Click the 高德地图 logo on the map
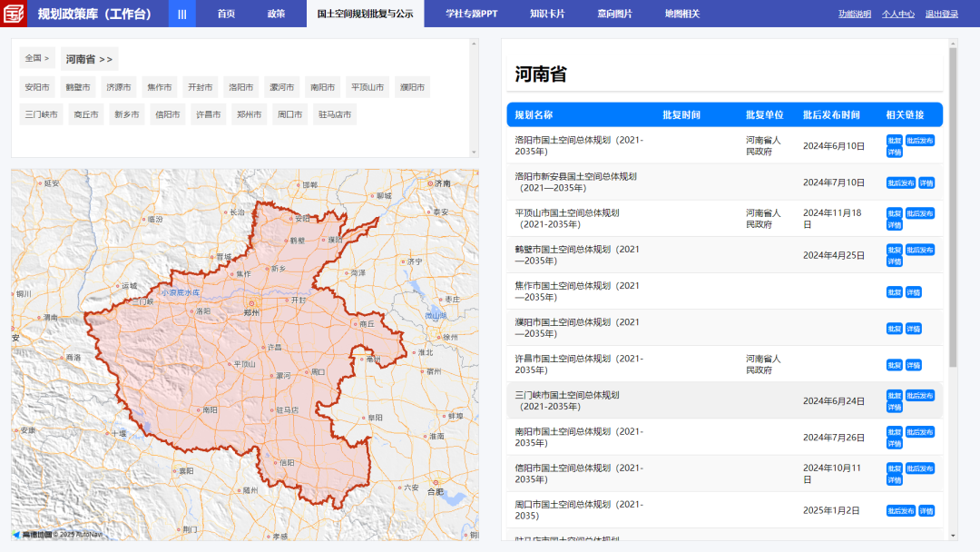Viewport: 980px width, 552px height. pos(33,535)
